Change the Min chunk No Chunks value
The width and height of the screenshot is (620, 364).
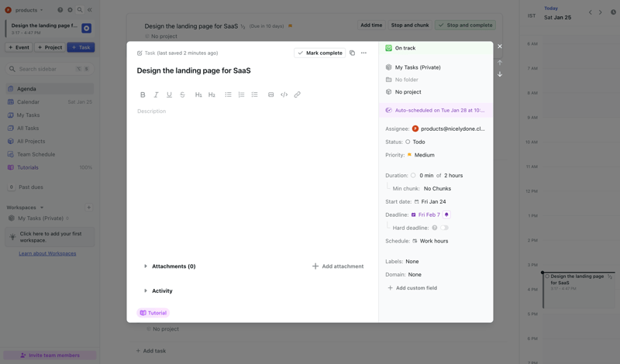pyautogui.click(x=437, y=188)
